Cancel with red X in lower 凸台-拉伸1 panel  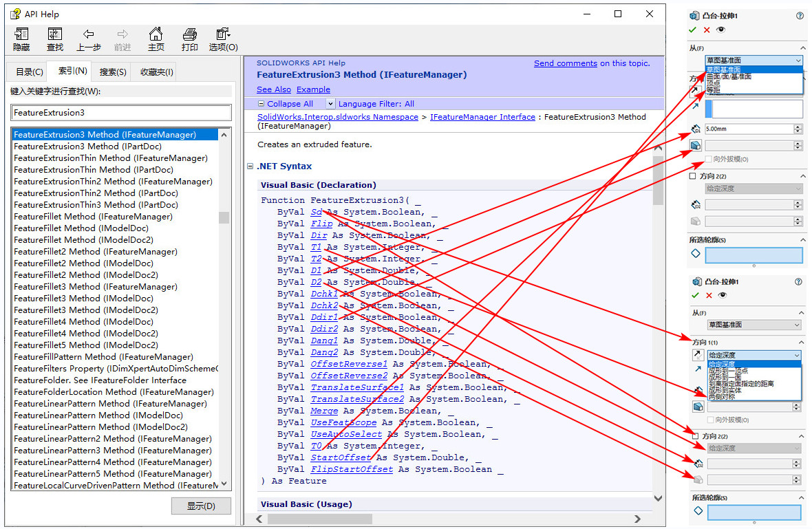click(x=709, y=296)
